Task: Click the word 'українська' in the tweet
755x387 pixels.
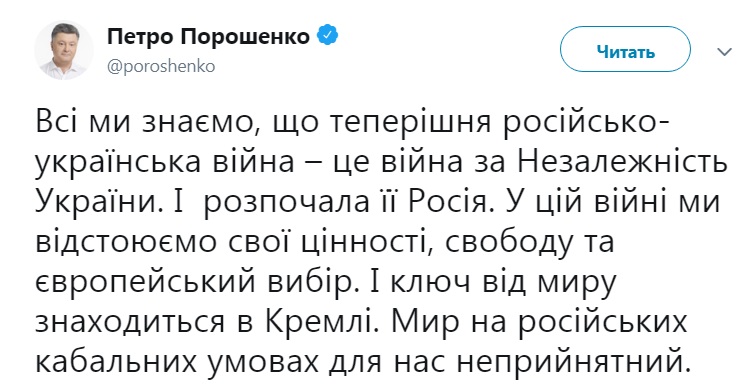Action: pos(117,163)
